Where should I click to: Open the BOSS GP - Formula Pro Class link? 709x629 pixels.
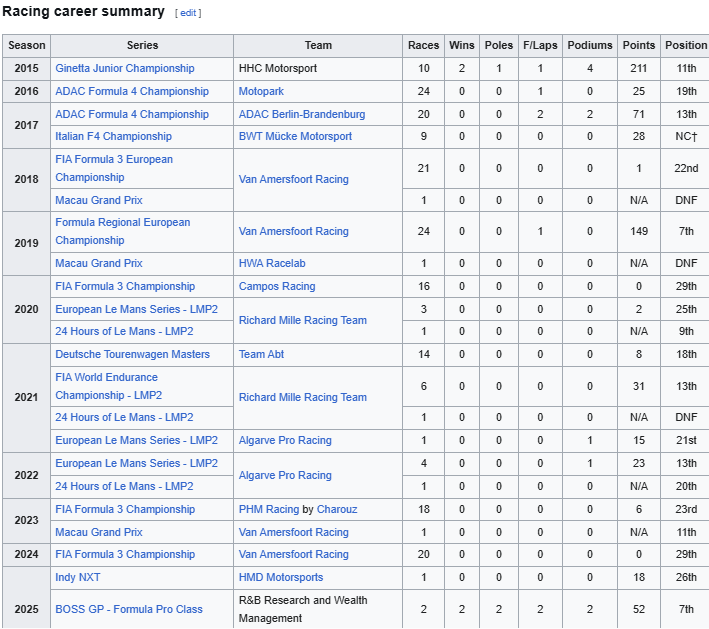(129, 610)
